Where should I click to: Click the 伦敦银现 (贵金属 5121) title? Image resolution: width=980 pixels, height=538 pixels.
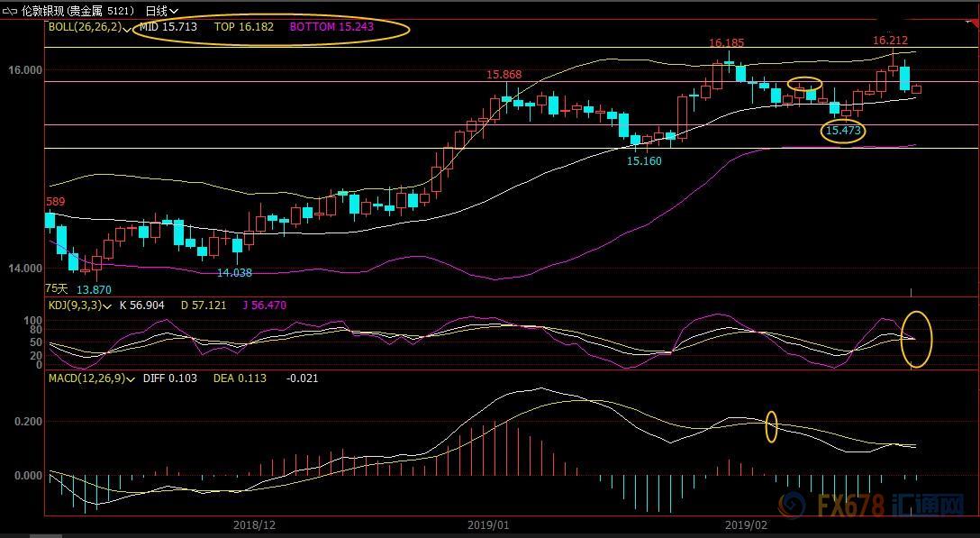click(77, 11)
